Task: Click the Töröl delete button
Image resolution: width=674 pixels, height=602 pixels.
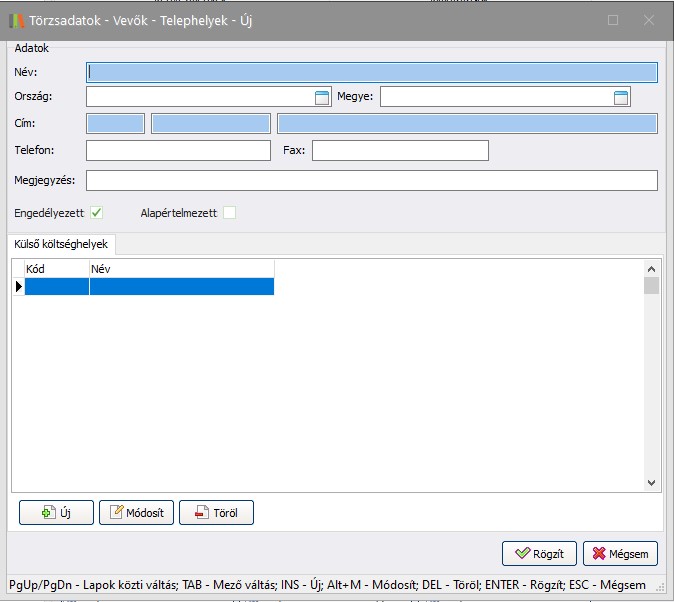Action: click(216, 513)
